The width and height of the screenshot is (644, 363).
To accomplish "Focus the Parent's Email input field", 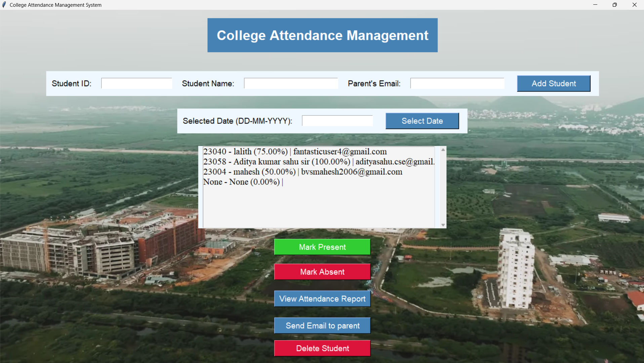I will [457, 83].
